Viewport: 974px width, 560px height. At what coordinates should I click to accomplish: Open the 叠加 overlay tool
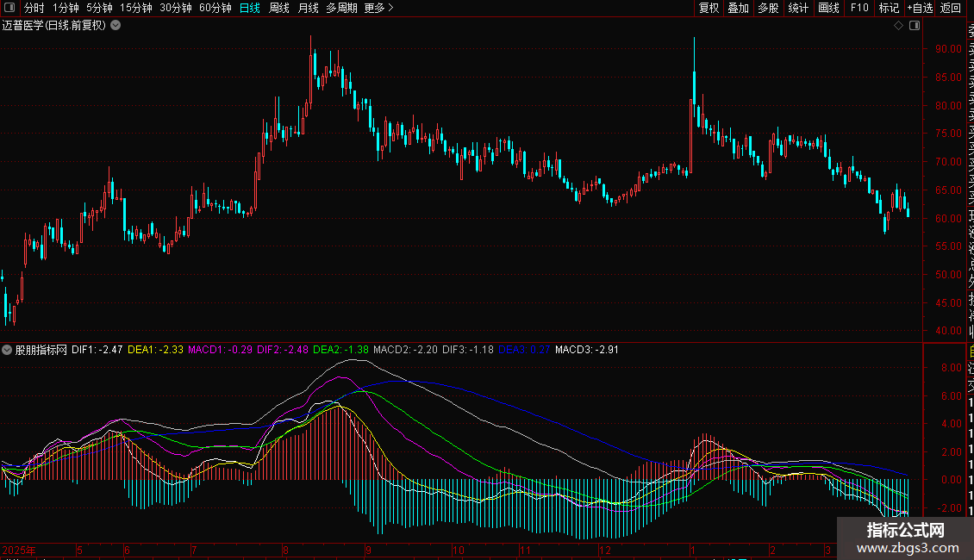pos(738,9)
